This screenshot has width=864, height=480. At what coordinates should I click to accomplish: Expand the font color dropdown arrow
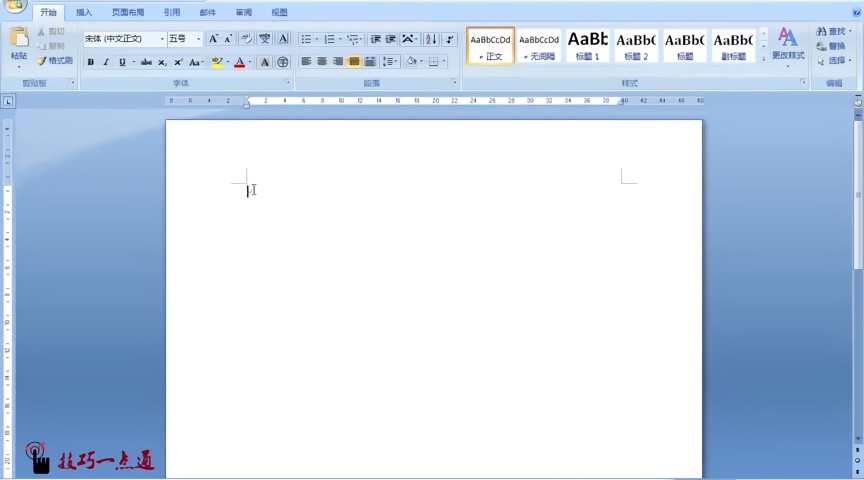[250, 62]
